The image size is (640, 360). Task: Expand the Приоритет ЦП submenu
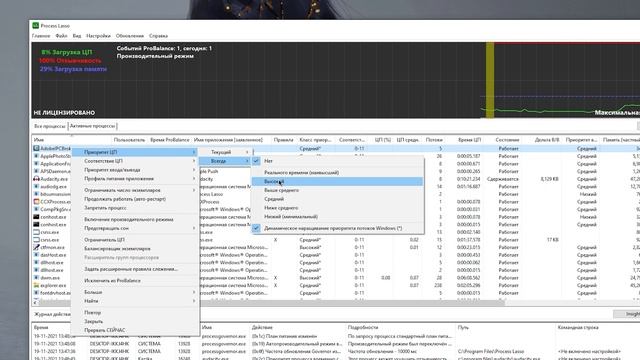(x=135, y=152)
